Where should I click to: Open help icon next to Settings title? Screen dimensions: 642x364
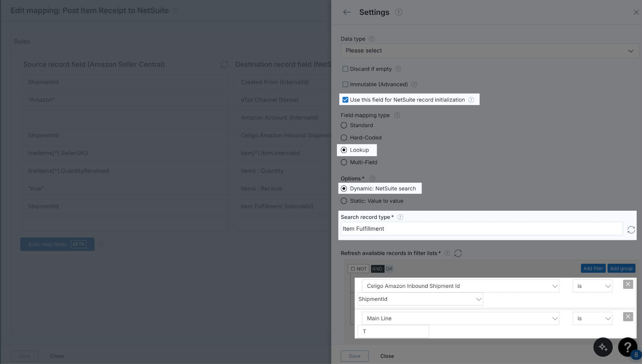tap(398, 12)
